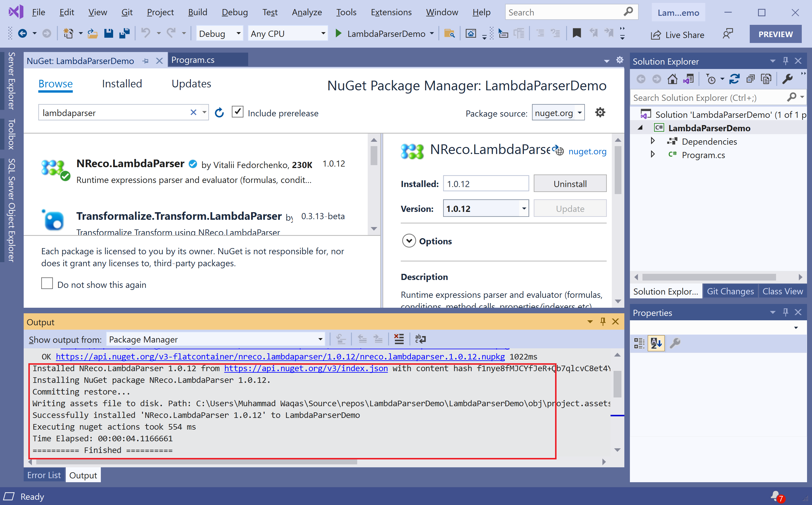This screenshot has height=505, width=812.
Task: Click the Solution Explorer Home icon
Action: pos(672,79)
